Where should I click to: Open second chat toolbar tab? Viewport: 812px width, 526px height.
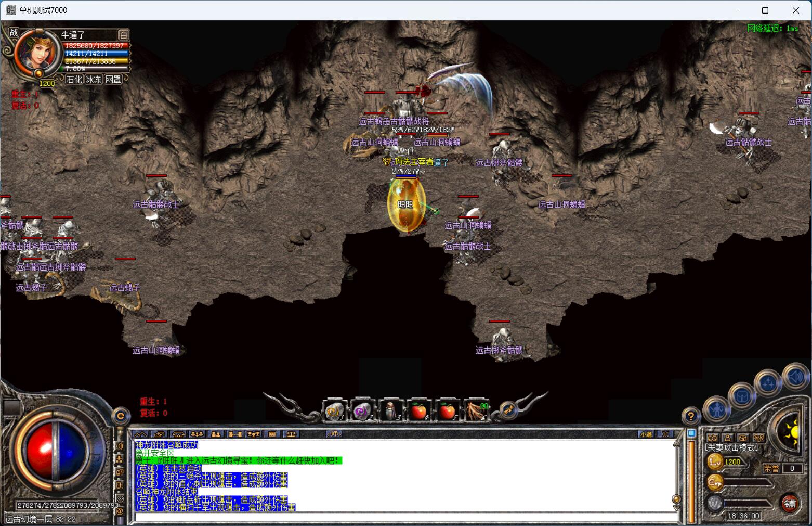coord(159,434)
